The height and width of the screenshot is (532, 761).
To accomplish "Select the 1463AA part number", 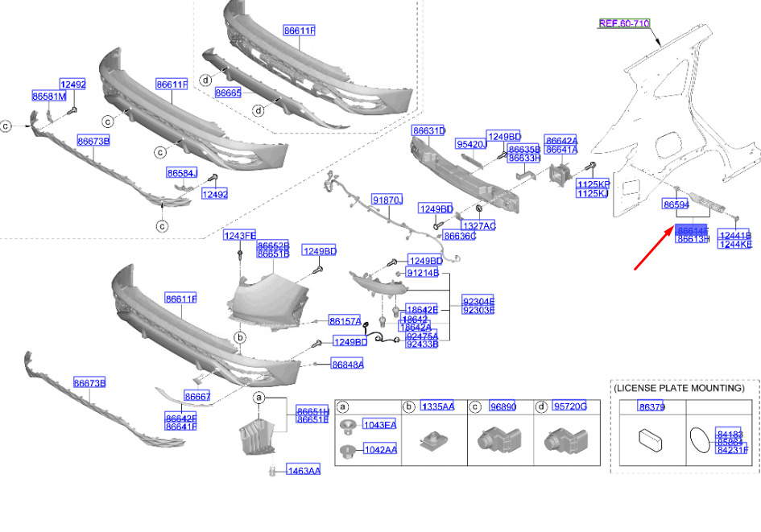I will pos(304,470).
